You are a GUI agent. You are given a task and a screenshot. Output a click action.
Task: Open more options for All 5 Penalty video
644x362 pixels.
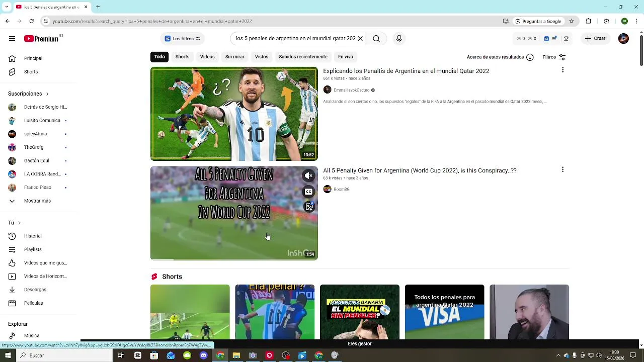point(562,170)
